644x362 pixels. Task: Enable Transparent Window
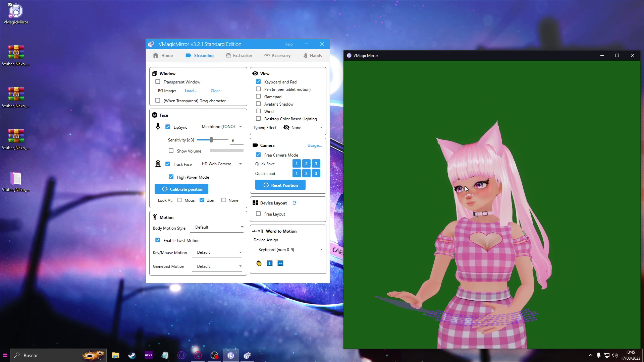click(158, 81)
